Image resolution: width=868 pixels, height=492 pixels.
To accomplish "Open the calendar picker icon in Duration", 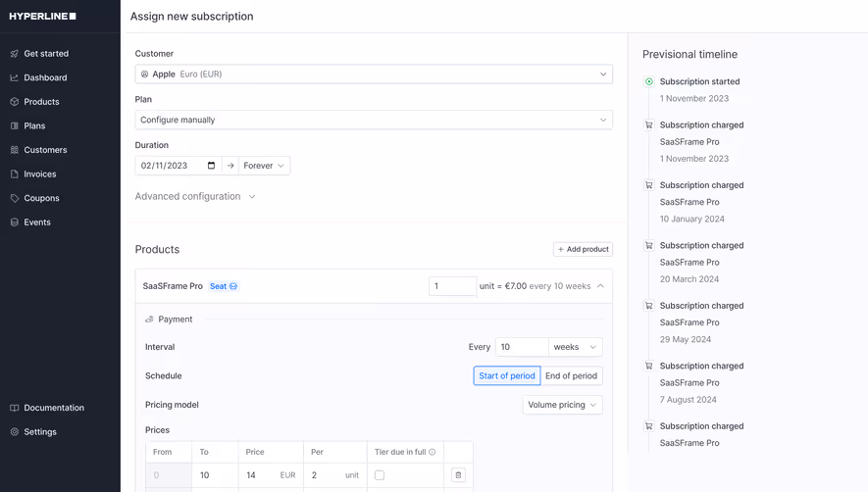I will (x=211, y=166).
